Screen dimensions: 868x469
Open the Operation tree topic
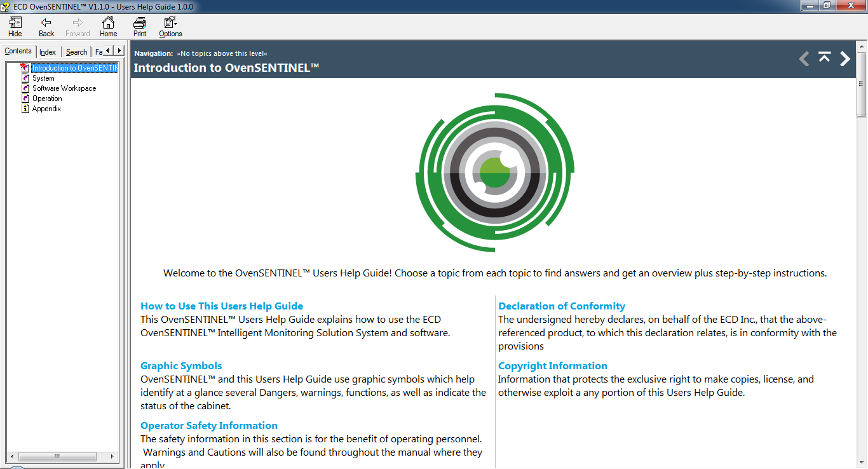[47, 99]
